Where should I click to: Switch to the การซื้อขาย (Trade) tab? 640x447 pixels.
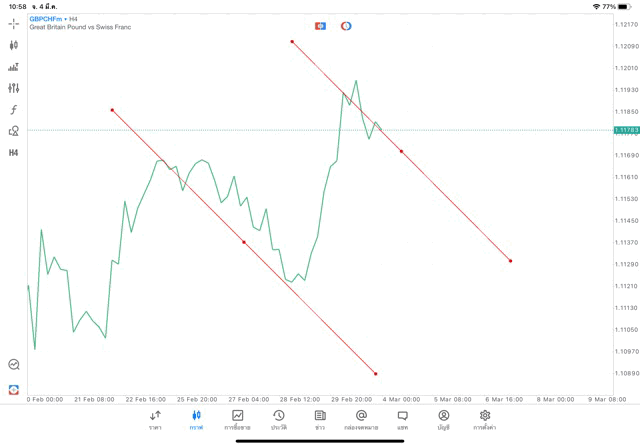click(x=238, y=419)
